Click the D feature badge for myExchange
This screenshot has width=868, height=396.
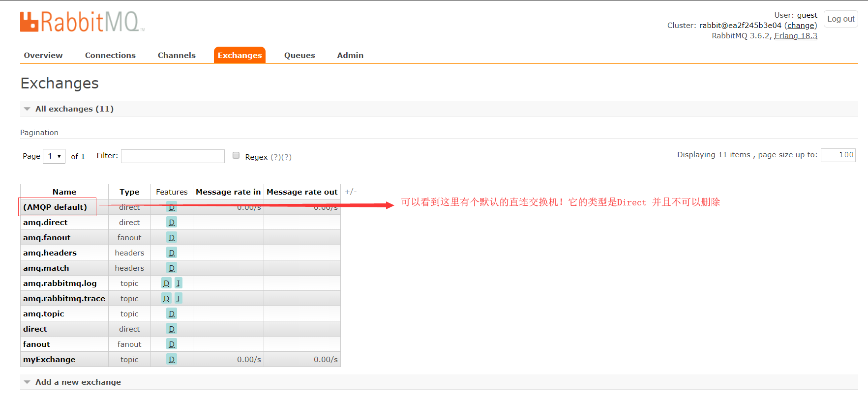172,360
